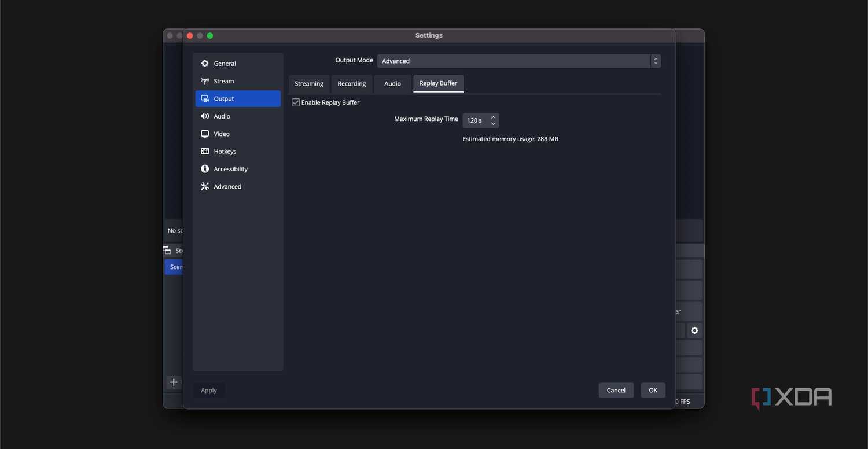Click the Cancel button
This screenshot has height=449, width=868.
click(x=616, y=391)
